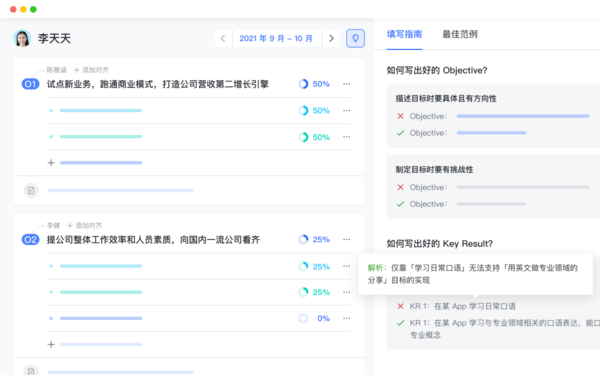This screenshot has width=600, height=375.
Task: Click the aligned person 陈雅涵 above O1
Action: click(x=57, y=70)
